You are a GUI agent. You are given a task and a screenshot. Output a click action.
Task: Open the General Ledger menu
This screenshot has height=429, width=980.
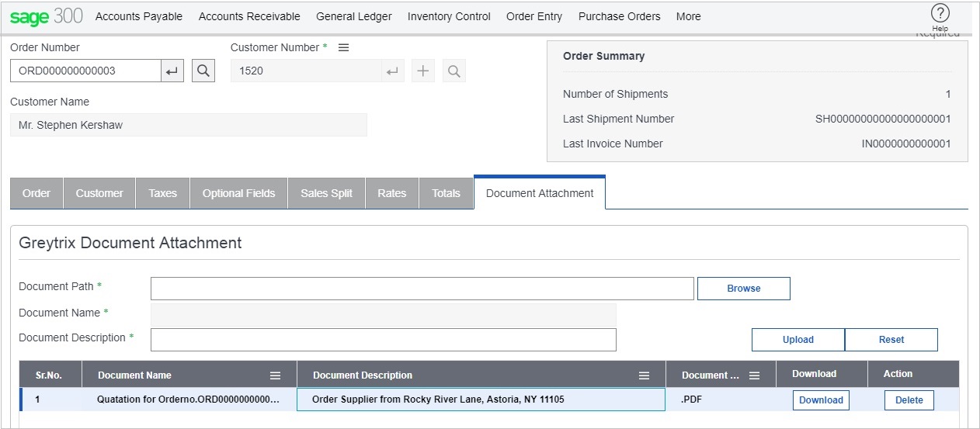click(x=354, y=16)
